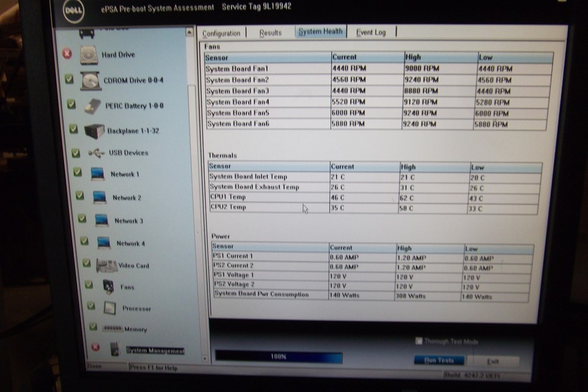Open the Configuration tab
The width and height of the screenshot is (588, 392).
(221, 33)
